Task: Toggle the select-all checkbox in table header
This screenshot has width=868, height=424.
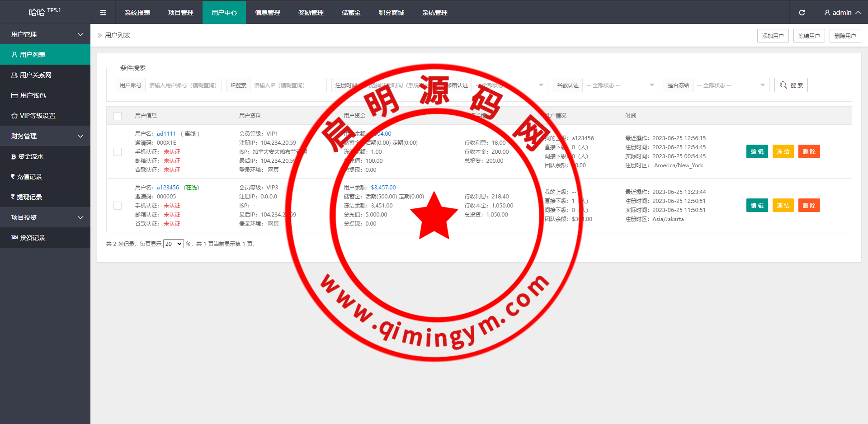Action: pos(118,116)
